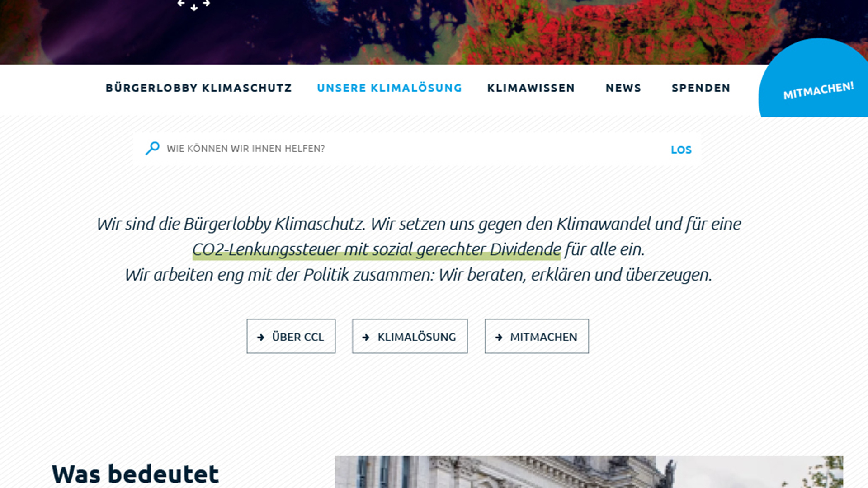
Task: Click the ÜBER CCL button label
Action: click(298, 337)
